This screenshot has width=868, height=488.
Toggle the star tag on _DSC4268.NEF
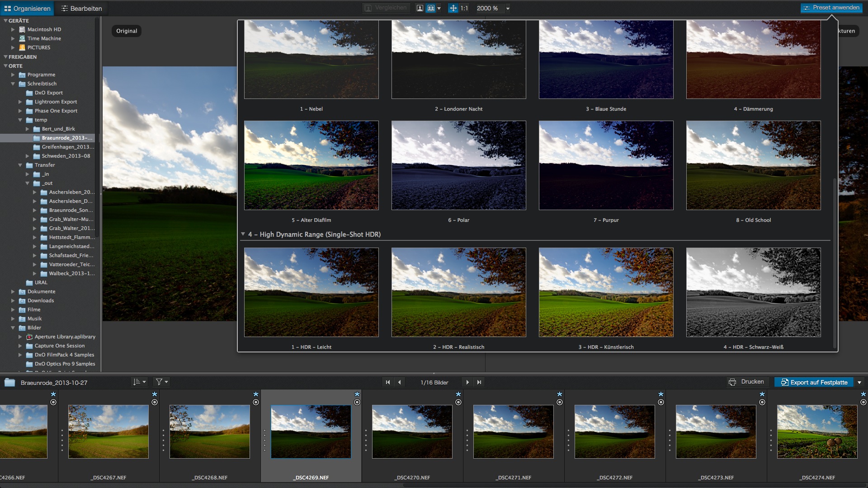pyautogui.click(x=256, y=394)
